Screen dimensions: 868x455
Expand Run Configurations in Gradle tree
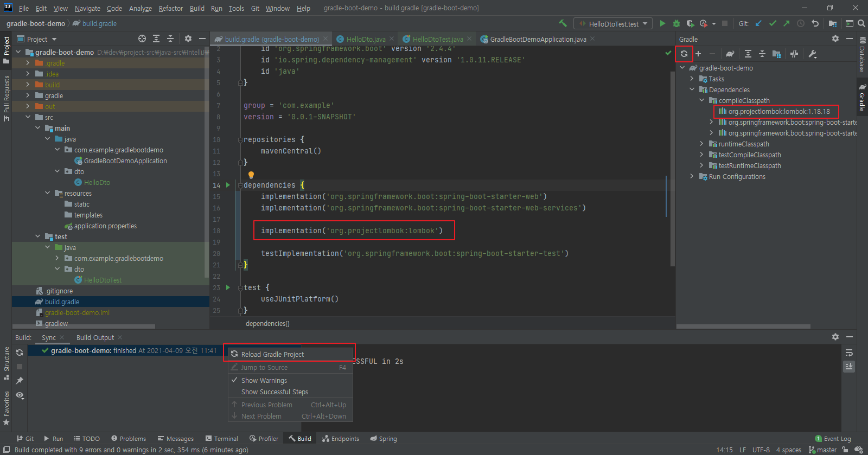pos(692,176)
